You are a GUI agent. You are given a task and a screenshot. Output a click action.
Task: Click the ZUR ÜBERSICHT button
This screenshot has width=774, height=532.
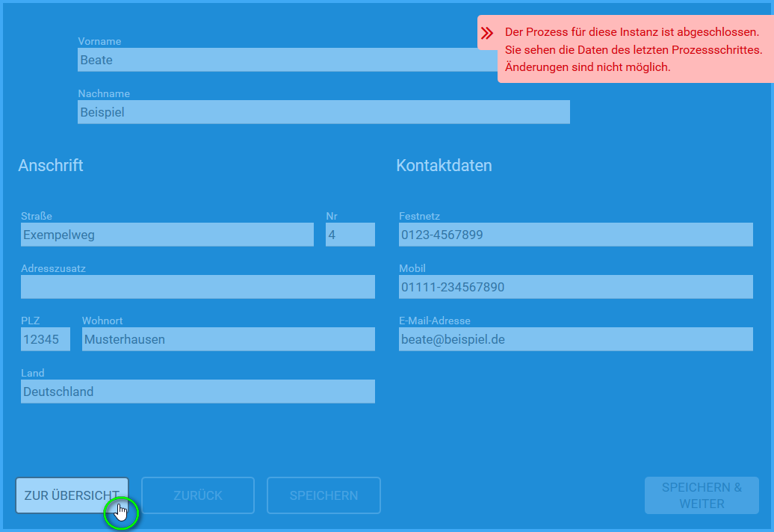click(72, 495)
